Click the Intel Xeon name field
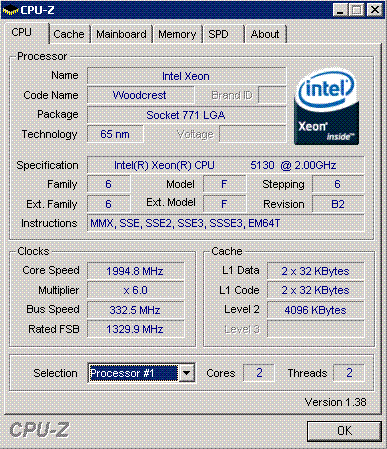The width and height of the screenshot is (387, 449). pyautogui.click(x=186, y=76)
